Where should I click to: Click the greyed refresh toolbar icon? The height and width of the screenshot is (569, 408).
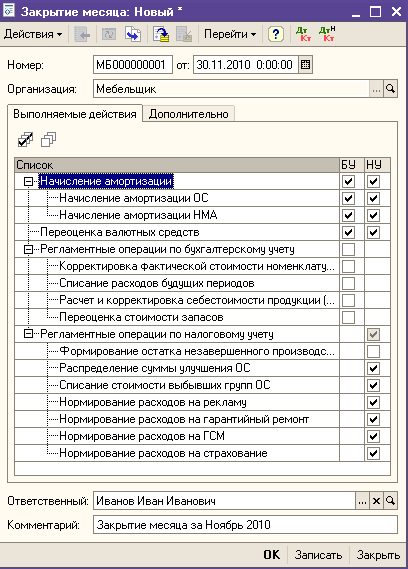[109, 34]
